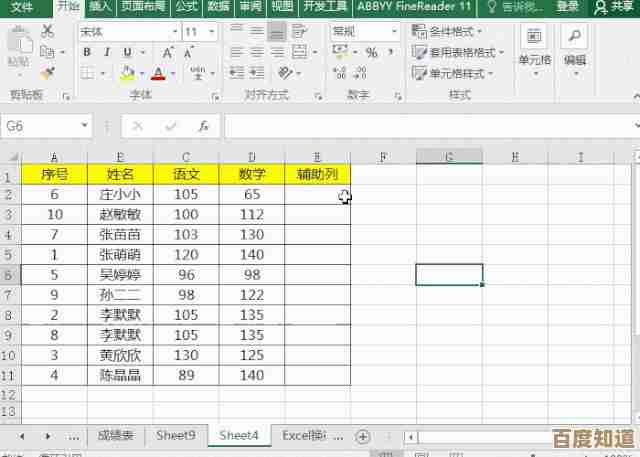Add a new sheet with plus button
This screenshot has width=640, height=457.
point(363,436)
